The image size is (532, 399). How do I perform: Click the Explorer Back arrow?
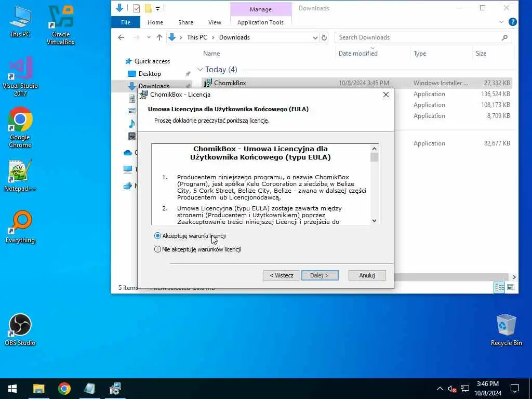pyautogui.click(x=121, y=37)
